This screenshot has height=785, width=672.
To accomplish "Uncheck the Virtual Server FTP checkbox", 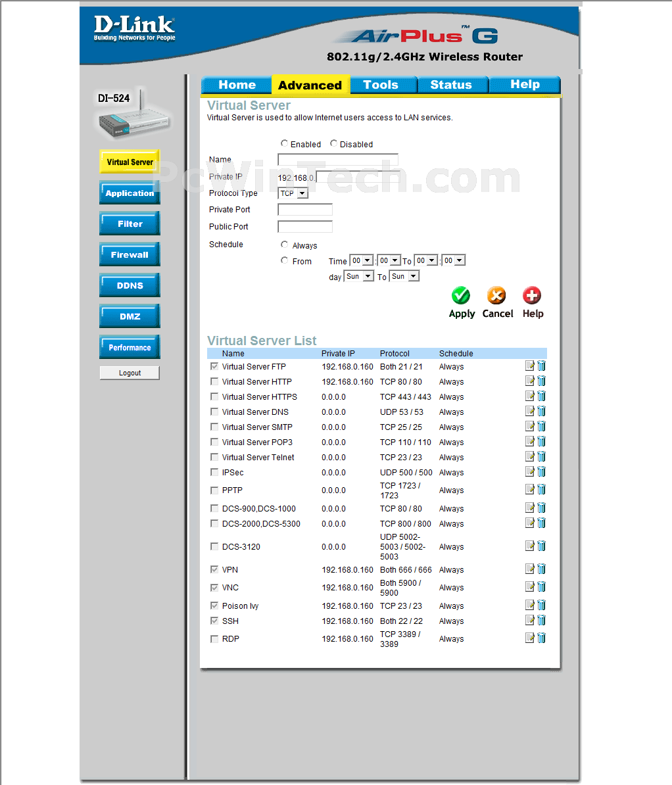I will (x=214, y=366).
